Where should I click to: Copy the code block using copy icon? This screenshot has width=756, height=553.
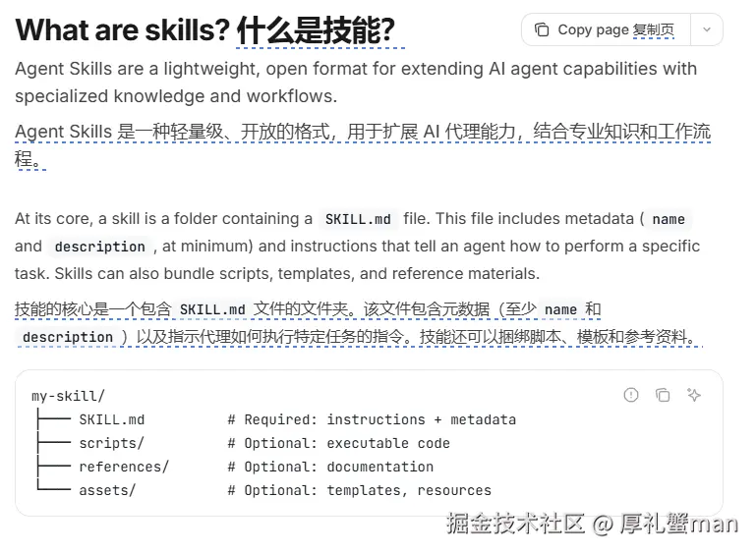pos(663,395)
